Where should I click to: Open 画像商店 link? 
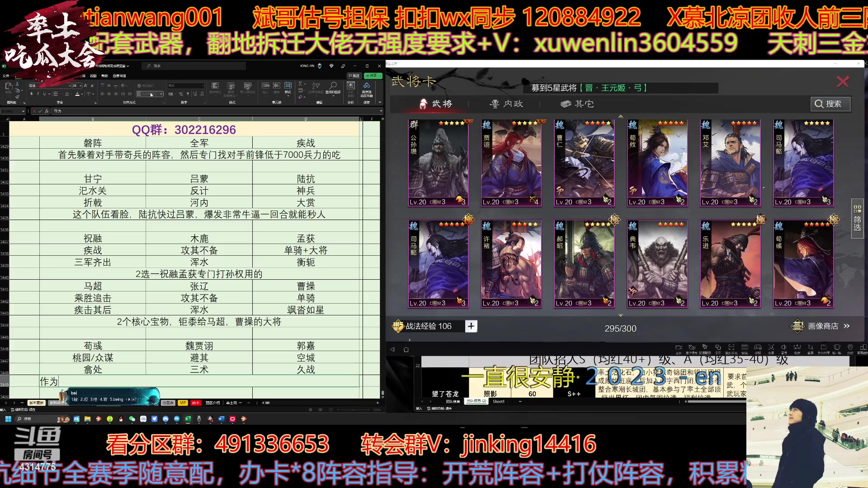821,326
